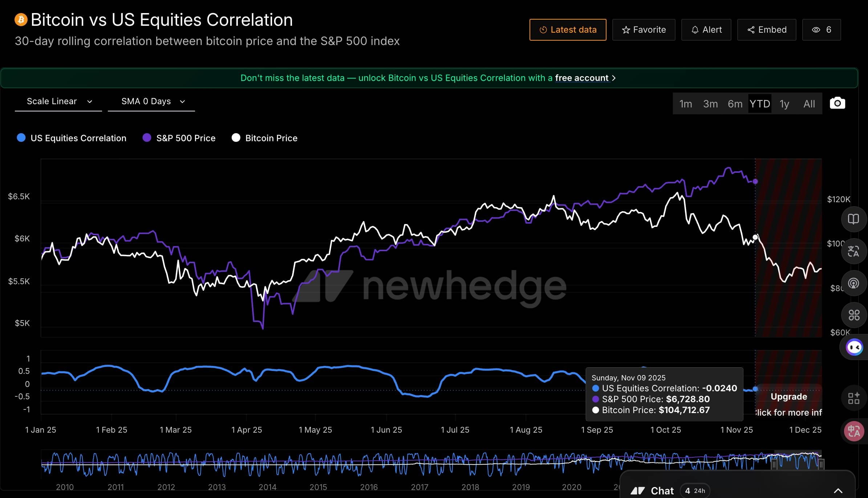Click the camera screenshot icon
Screen dimensions: 868x498
click(x=837, y=103)
